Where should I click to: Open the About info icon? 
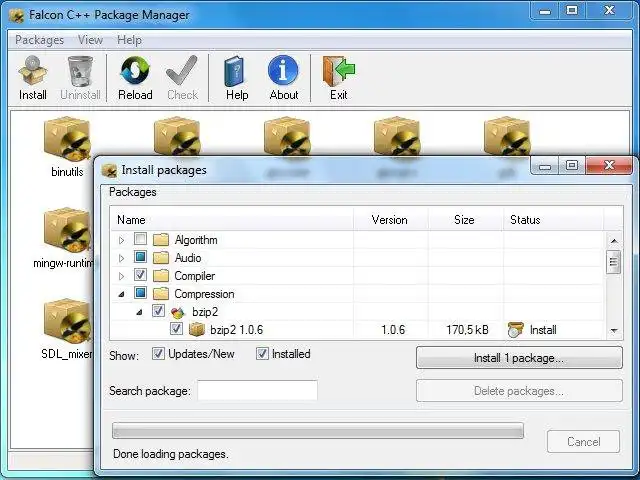(283, 70)
